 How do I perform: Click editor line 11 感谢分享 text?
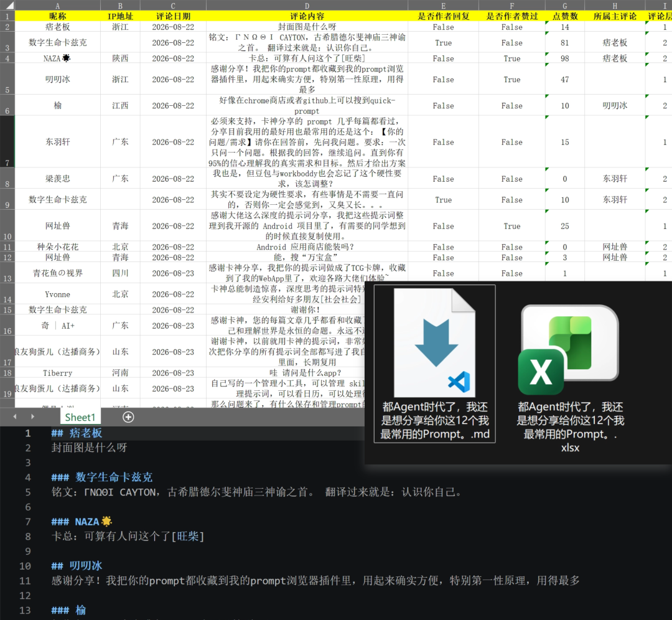315,581
